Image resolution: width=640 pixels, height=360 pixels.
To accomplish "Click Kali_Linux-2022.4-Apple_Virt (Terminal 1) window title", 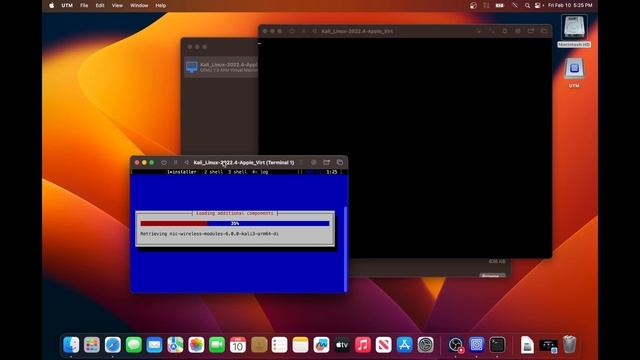I will coord(244,162).
